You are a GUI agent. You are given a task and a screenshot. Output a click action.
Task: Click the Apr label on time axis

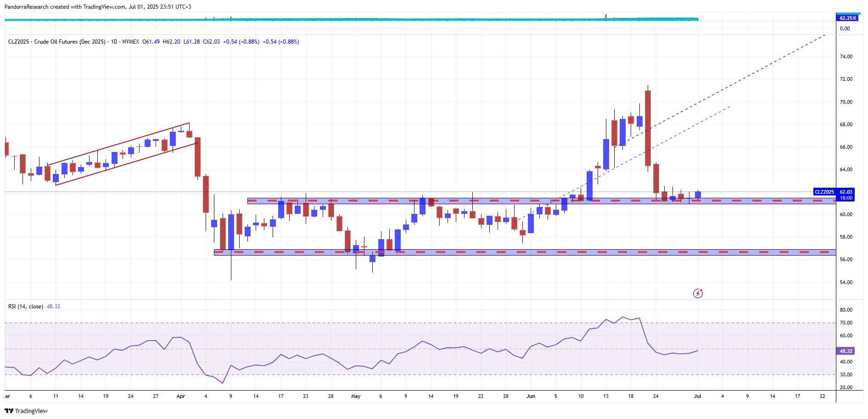pos(181,396)
